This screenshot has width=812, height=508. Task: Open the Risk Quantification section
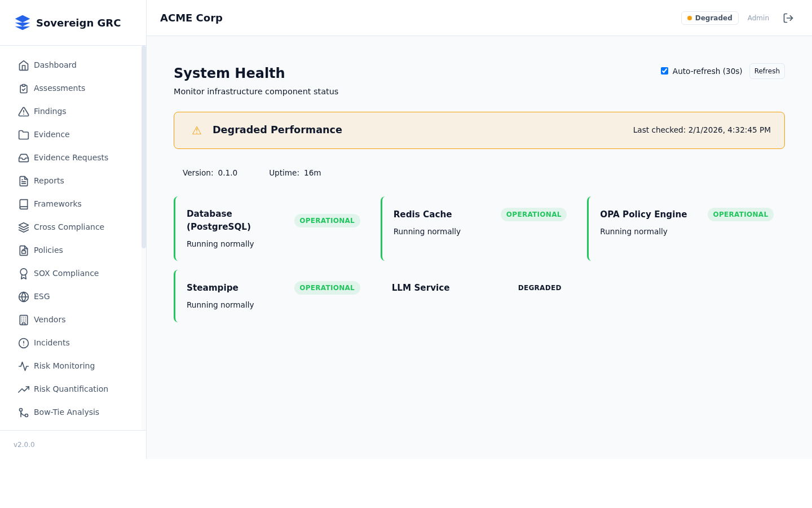pos(71,389)
